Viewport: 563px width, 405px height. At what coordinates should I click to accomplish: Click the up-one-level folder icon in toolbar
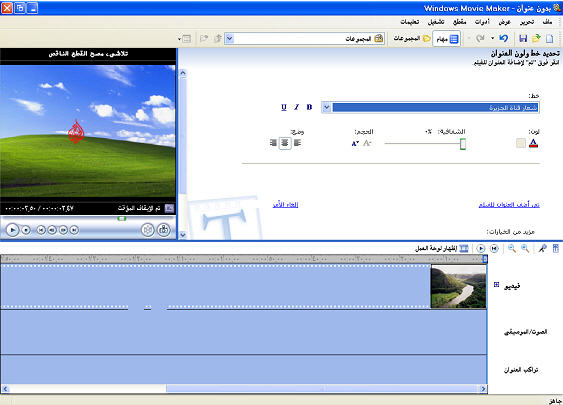(218, 38)
